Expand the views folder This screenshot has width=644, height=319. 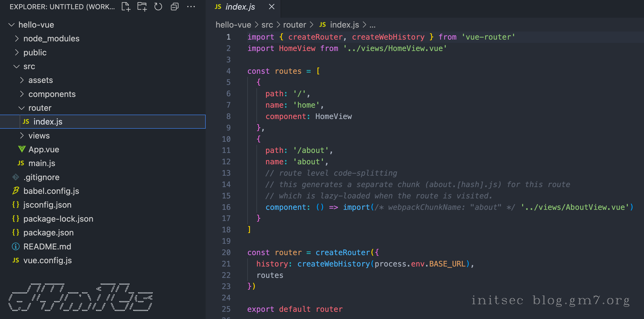click(39, 135)
